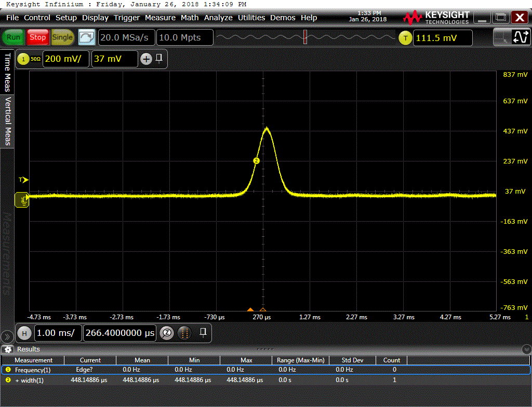Open the Measure menu

pos(160,18)
